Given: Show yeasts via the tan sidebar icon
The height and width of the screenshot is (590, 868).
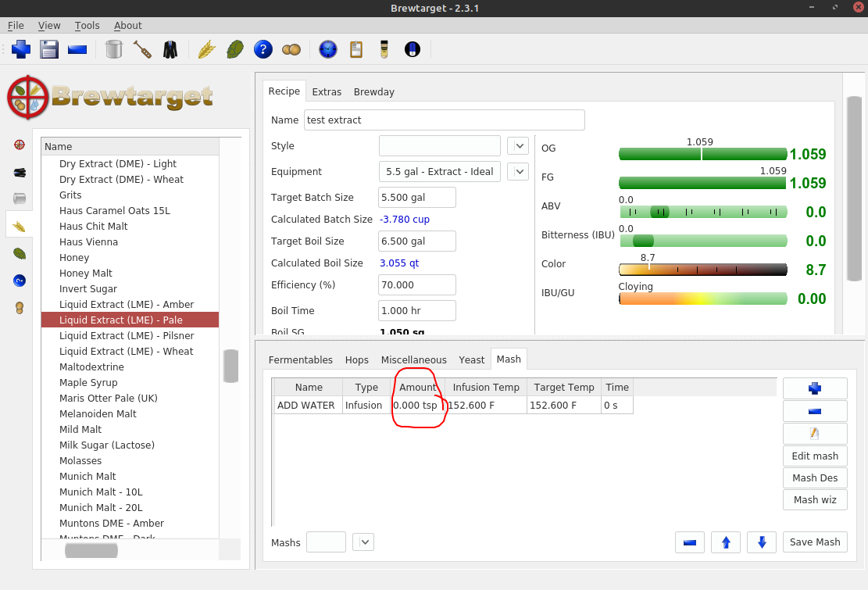Looking at the screenshot, I should pos(20,308).
